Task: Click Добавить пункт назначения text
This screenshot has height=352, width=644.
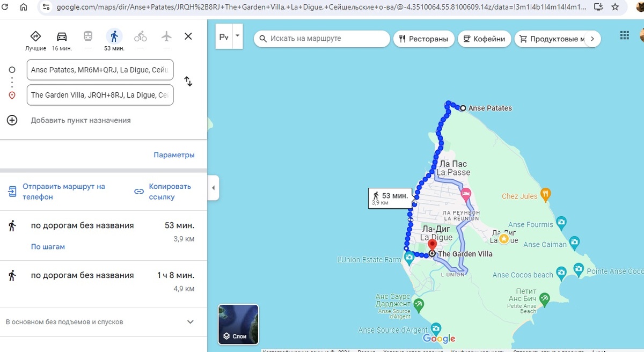Action: [x=80, y=120]
